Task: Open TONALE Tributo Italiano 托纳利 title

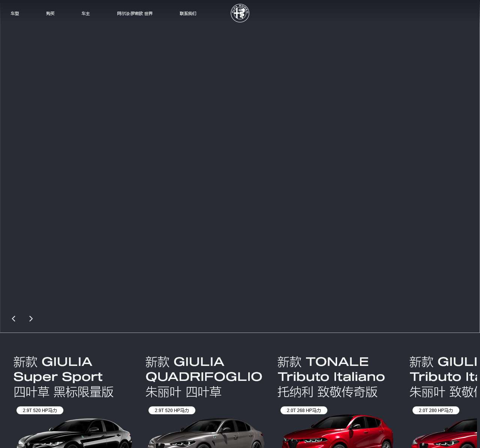Action: (x=331, y=377)
